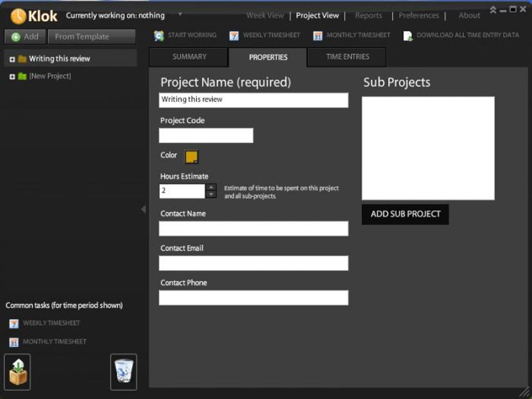Select the Properties tab
This screenshot has width=532, height=399.
pyautogui.click(x=268, y=57)
